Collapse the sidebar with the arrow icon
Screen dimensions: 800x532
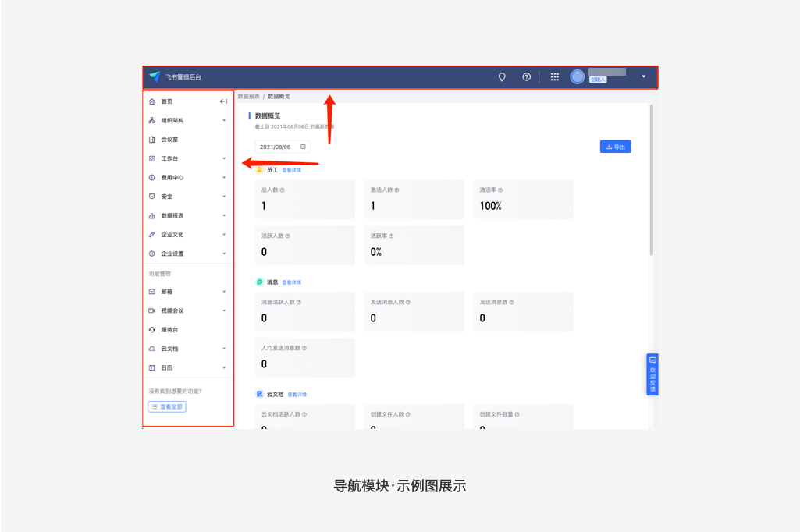click(223, 101)
